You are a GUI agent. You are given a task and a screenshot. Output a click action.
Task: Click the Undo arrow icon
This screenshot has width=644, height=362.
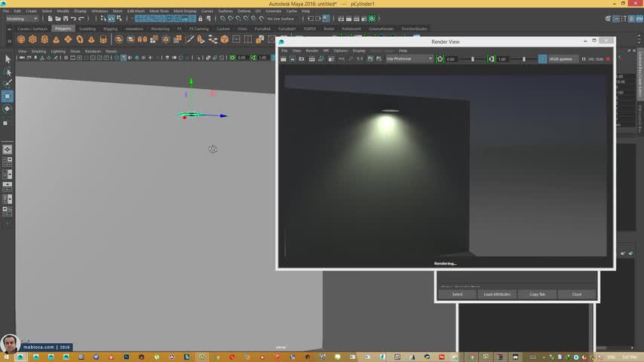click(73, 19)
